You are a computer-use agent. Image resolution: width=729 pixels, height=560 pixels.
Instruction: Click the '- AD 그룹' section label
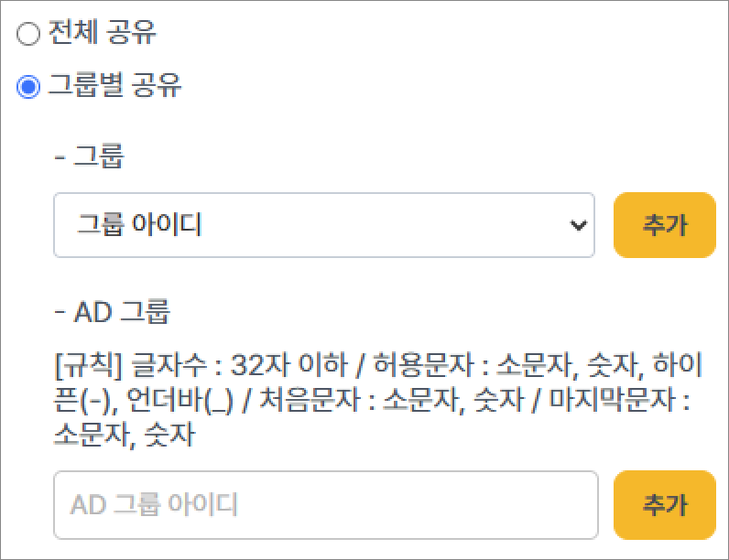(112, 312)
